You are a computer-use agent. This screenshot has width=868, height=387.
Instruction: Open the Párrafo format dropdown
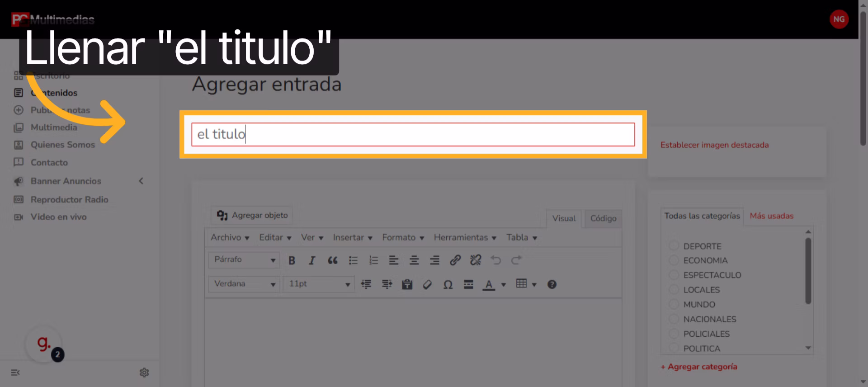tap(244, 260)
